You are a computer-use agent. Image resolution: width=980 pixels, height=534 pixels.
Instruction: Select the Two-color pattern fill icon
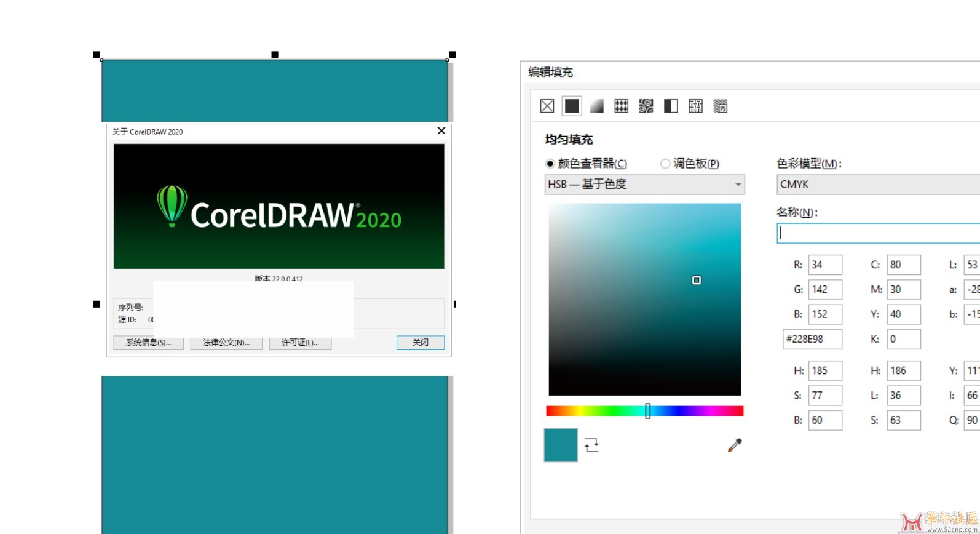point(671,106)
